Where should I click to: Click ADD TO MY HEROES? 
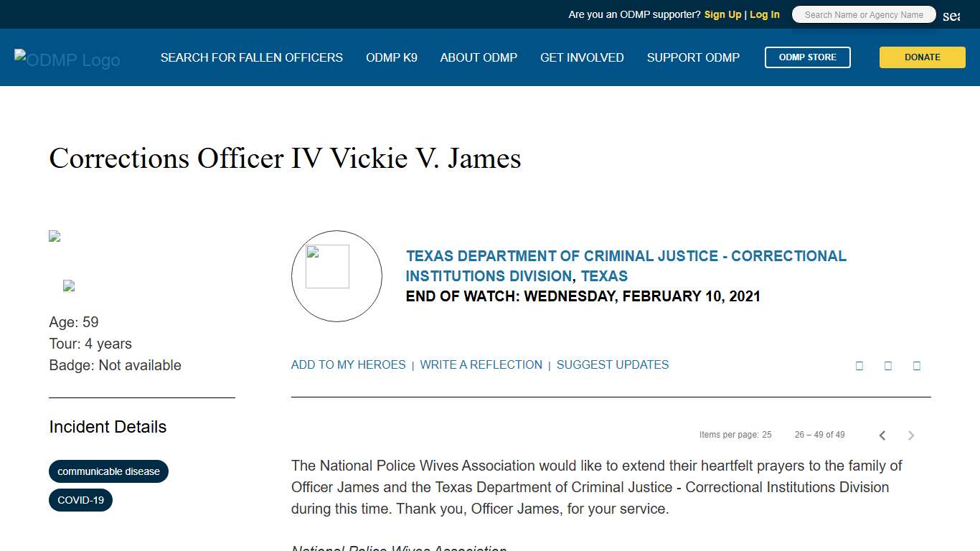coord(348,364)
